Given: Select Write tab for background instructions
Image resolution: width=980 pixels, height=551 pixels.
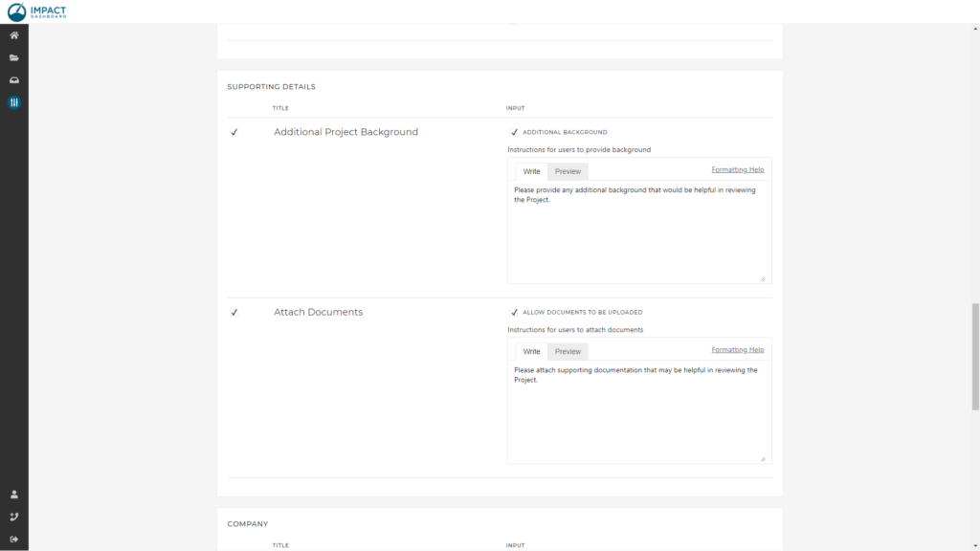Looking at the screenshot, I should [x=531, y=172].
